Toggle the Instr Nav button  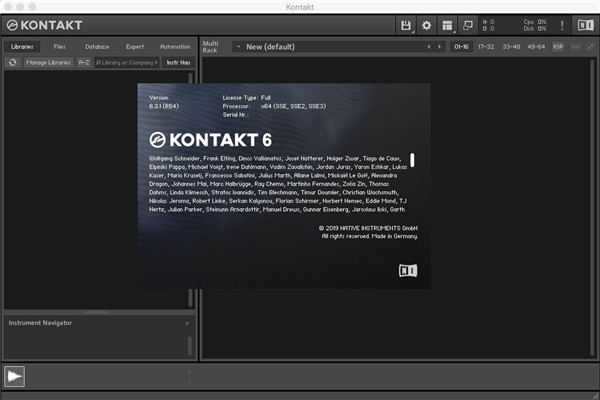pos(179,62)
